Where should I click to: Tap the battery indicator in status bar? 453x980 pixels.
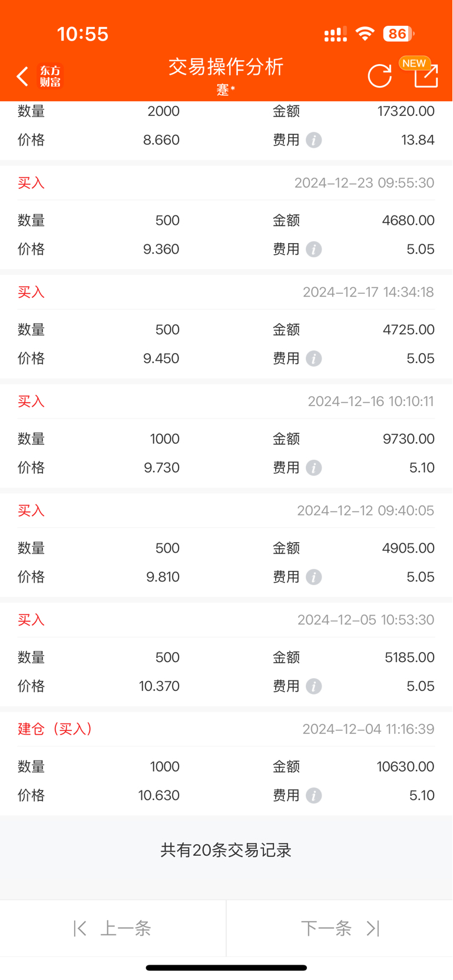coord(399,34)
